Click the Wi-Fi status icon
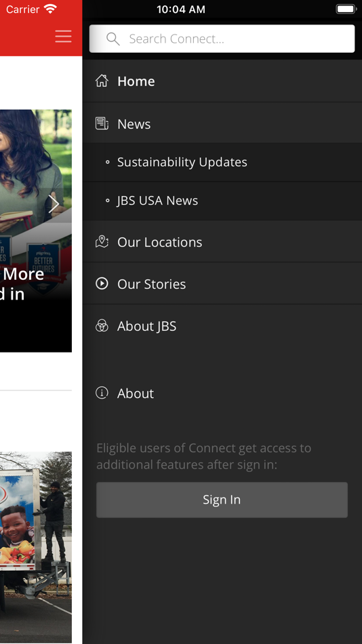The height and width of the screenshot is (644, 362). click(51, 9)
